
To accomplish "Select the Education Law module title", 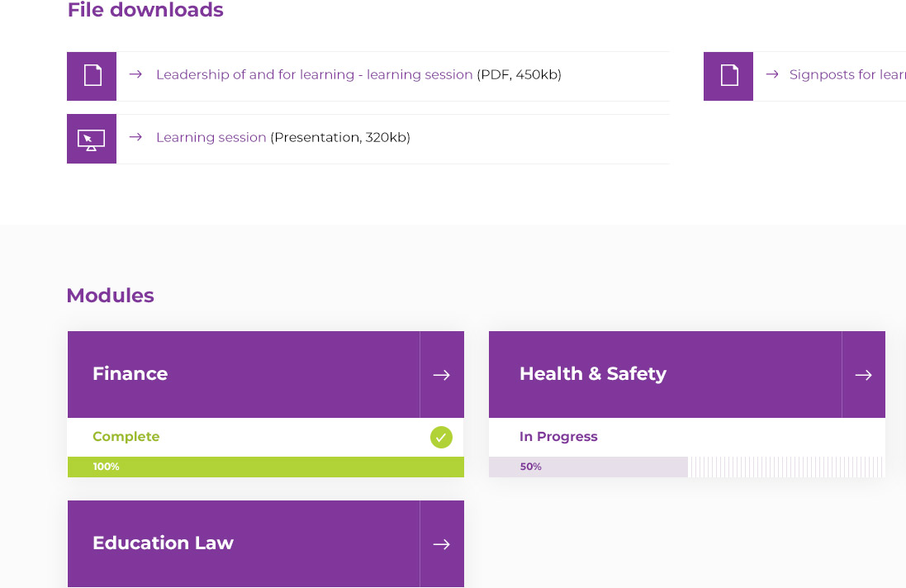I will (x=163, y=543).
